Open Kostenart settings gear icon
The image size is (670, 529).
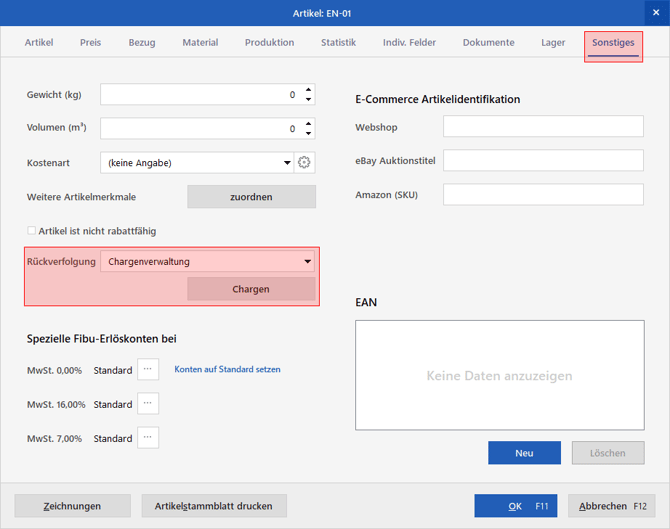pyautogui.click(x=304, y=162)
